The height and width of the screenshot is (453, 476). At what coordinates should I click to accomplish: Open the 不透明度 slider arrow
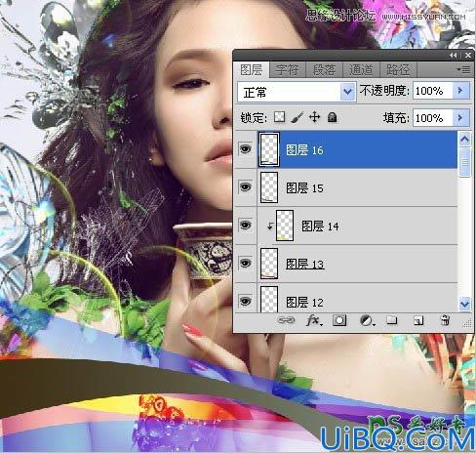pos(460,91)
